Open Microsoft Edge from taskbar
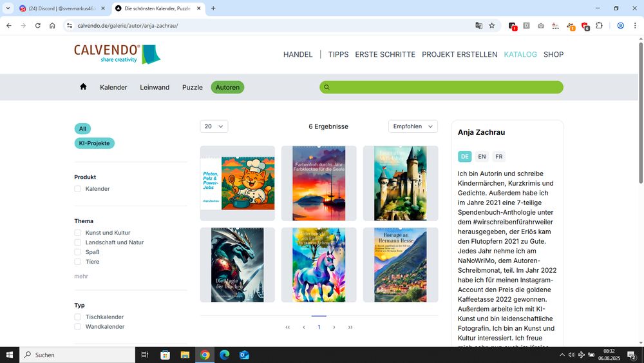This screenshot has height=363, width=644. [224, 355]
